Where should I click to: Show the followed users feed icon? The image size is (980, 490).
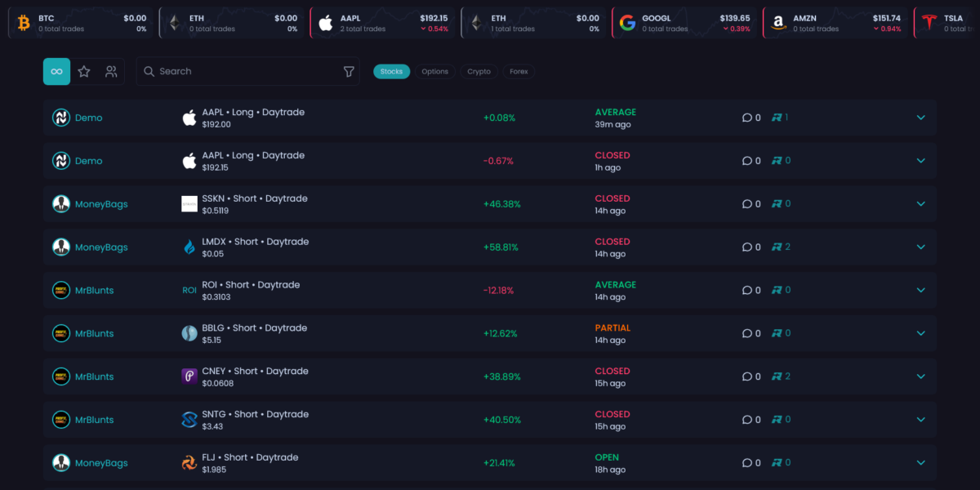111,72
